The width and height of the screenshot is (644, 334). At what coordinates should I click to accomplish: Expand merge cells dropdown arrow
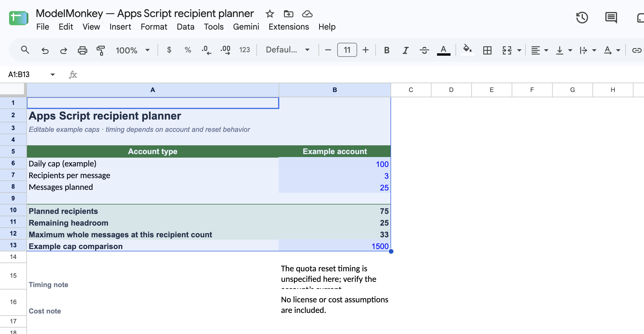[519, 50]
